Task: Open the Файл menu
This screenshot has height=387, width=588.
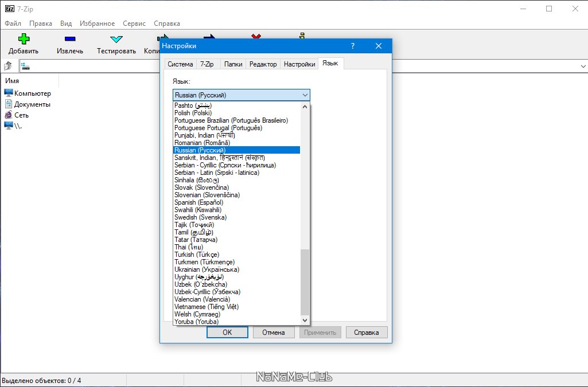Action: (x=13, y=24)
